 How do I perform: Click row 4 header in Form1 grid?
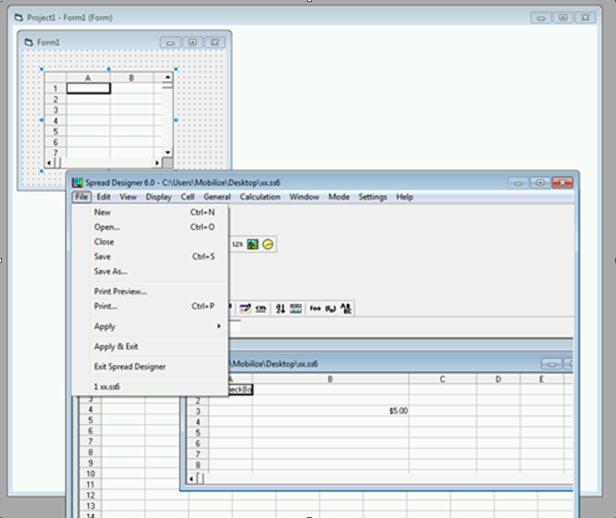click(x=56, y=121)
